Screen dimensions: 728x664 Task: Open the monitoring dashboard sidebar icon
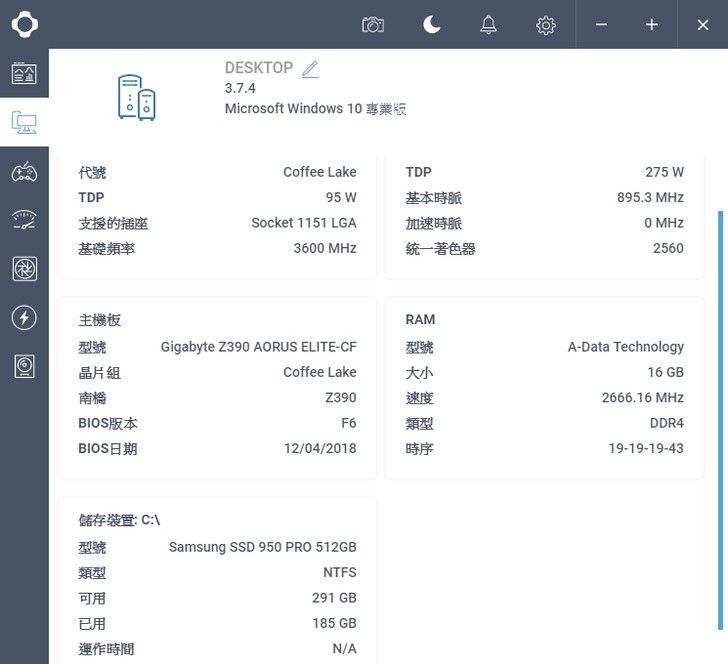[24, 73]
